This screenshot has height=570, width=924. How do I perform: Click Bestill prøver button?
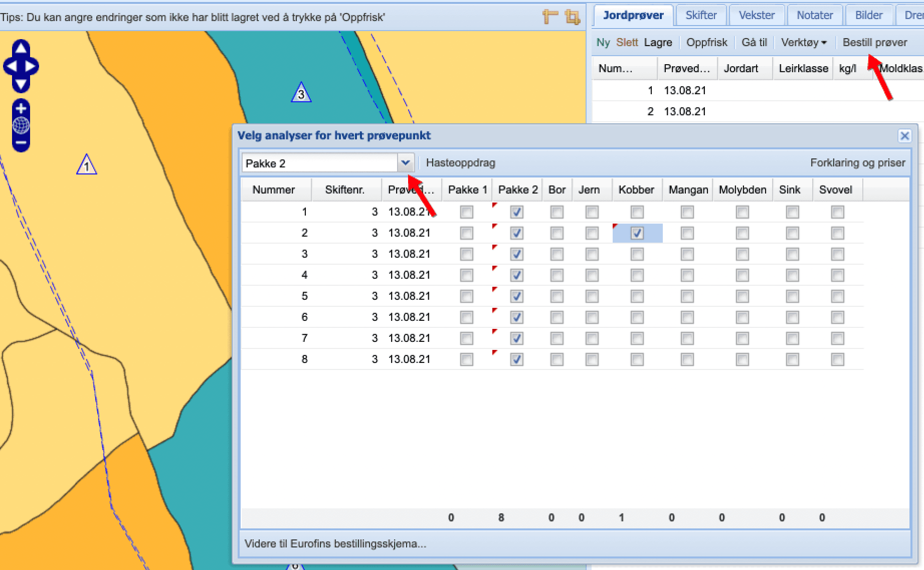pyautogui.click(x=875, y=43)
